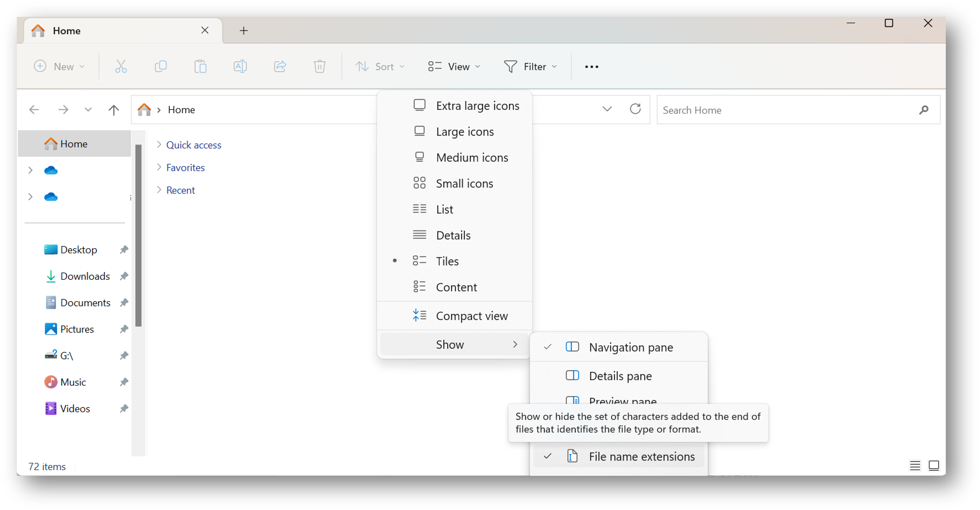Expand the first OneDrive tree item
This screenshot has width=980, height=510.
tap(30, 170)
